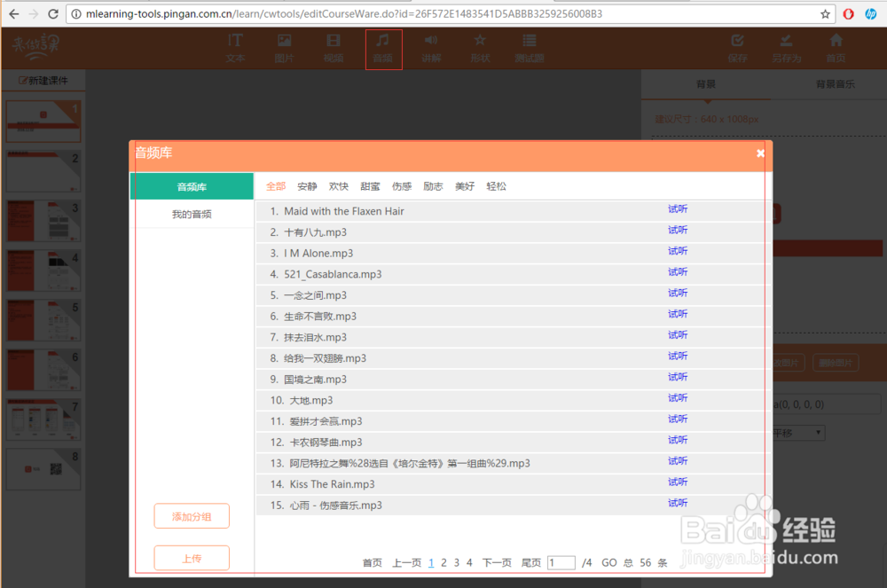Click 试听 for 十有八九.mp3
Screen dimensions: 887x588
678,230
